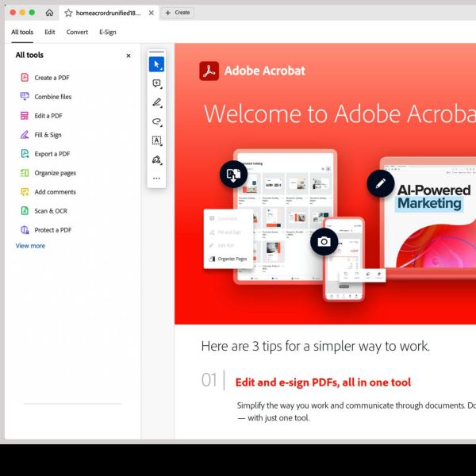Click the Fill & Sign icon
The image size is (476, 476).
click(x=25, y=135)
